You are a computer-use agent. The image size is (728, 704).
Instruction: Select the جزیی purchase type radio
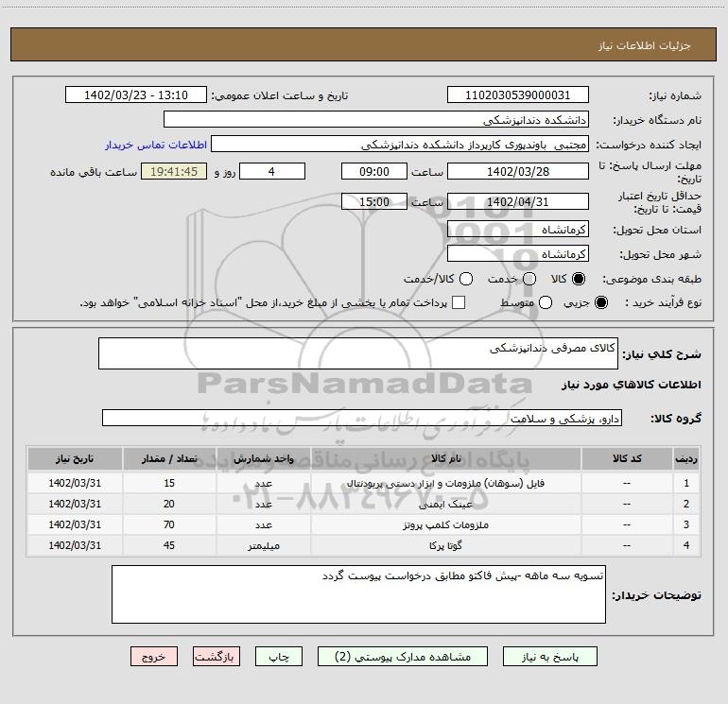point(600,302)
